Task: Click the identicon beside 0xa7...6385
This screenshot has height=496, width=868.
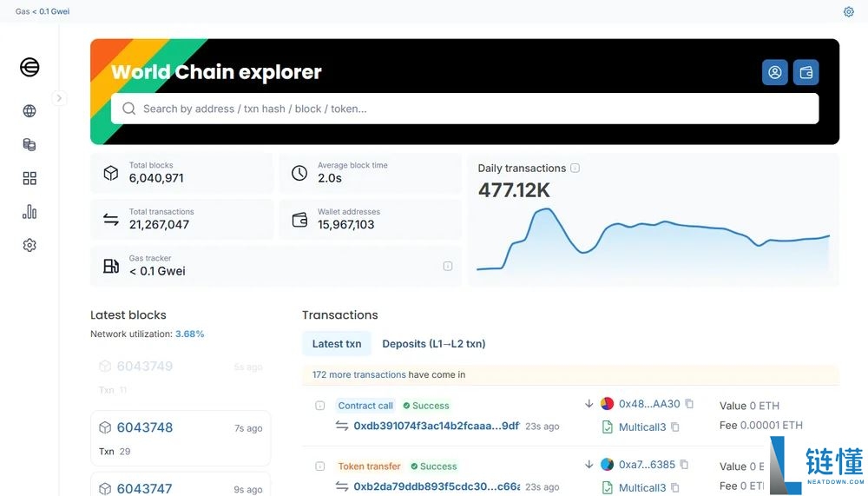Action: click(608, 465)
